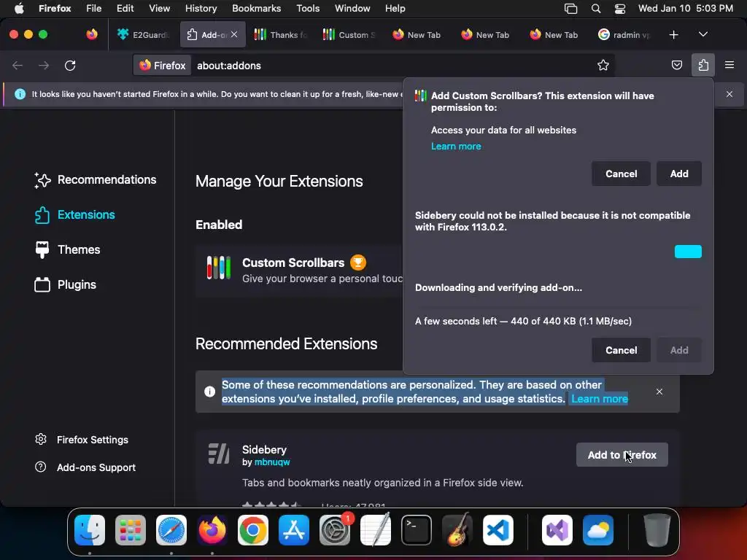Click Learn more in permission popup

456,147
